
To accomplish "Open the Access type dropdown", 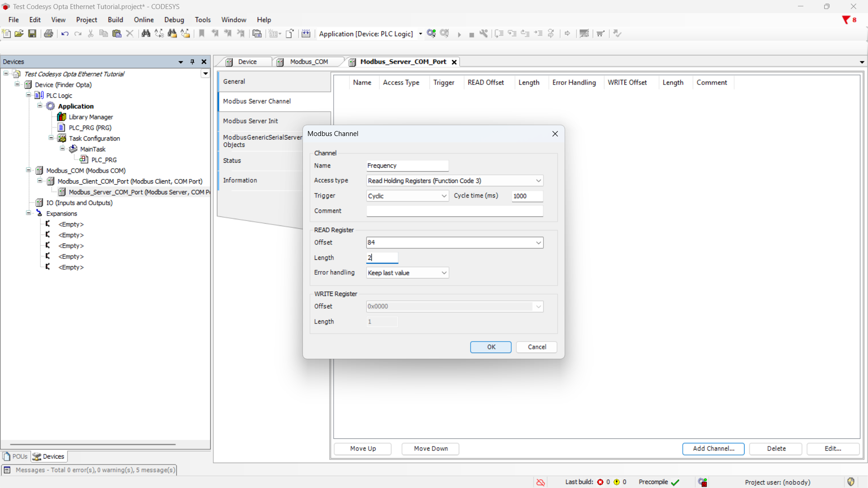I will click(538, 181).
